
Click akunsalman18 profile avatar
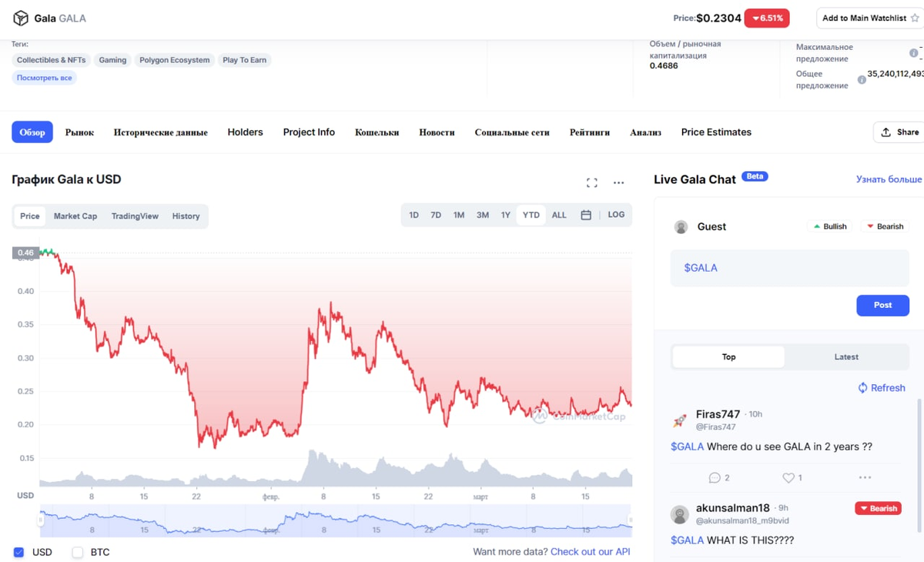coord(680,514)
